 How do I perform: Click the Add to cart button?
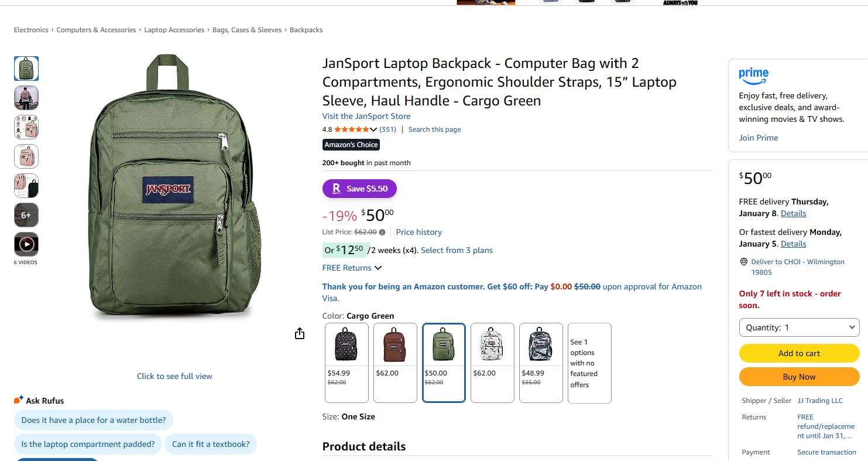pyautogui.click(x=799, y=353)
